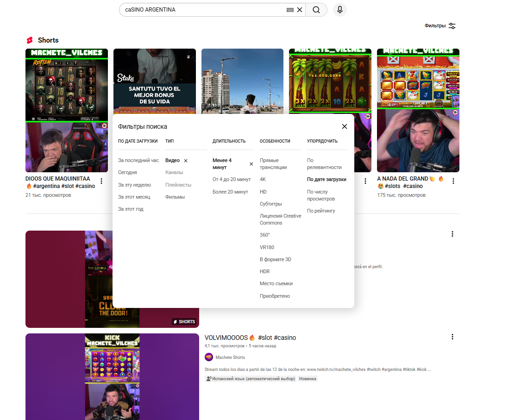Open three-dot menu for VOLVIMOOOOS video
The image size is (515, 420).
pos(452,337)
